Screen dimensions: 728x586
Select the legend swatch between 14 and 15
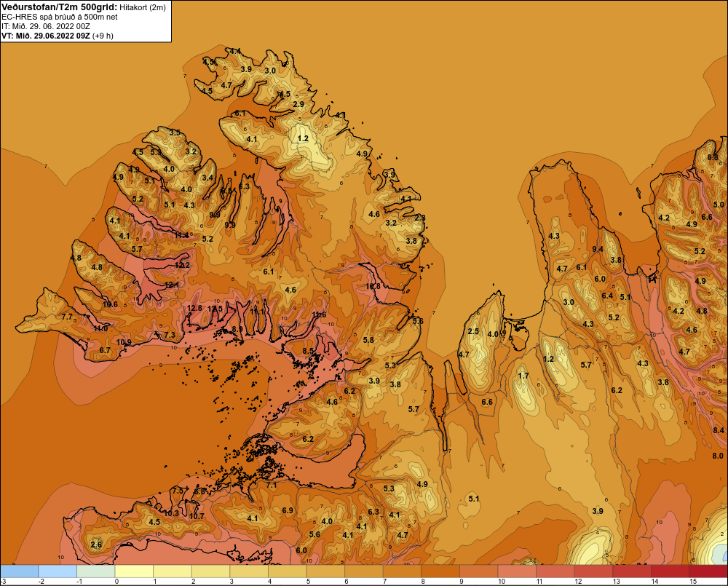click(x=670, y=571)
